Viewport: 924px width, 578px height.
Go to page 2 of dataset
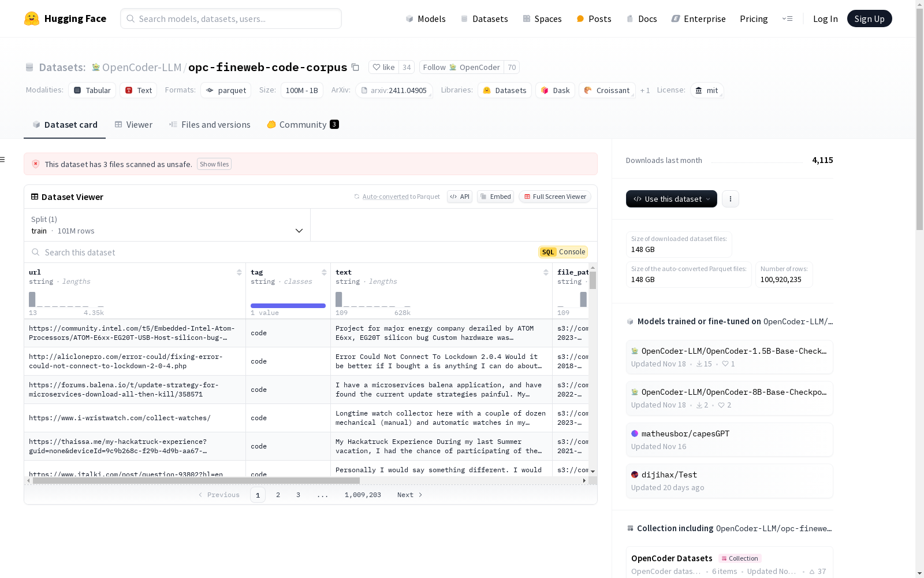(278, 495)
